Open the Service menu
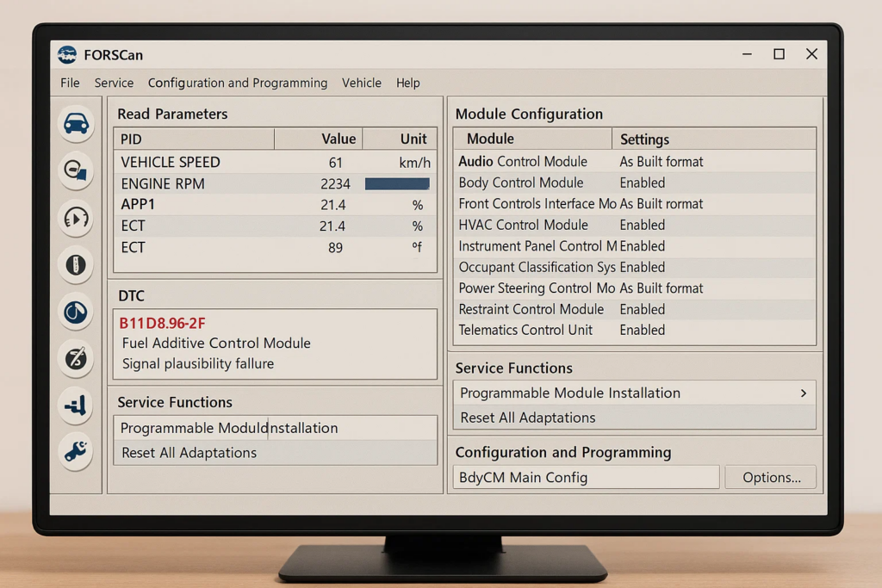Image resolution: width=882 pixels, height=588 pixels. [115, 84]
